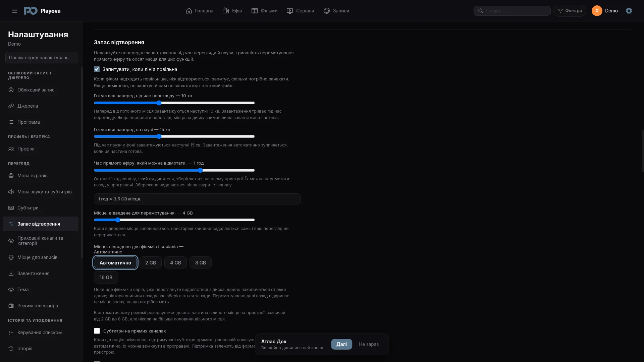Select the 16 GB storage option
This screenshot has width=644, height=362.
click(106, 277)
